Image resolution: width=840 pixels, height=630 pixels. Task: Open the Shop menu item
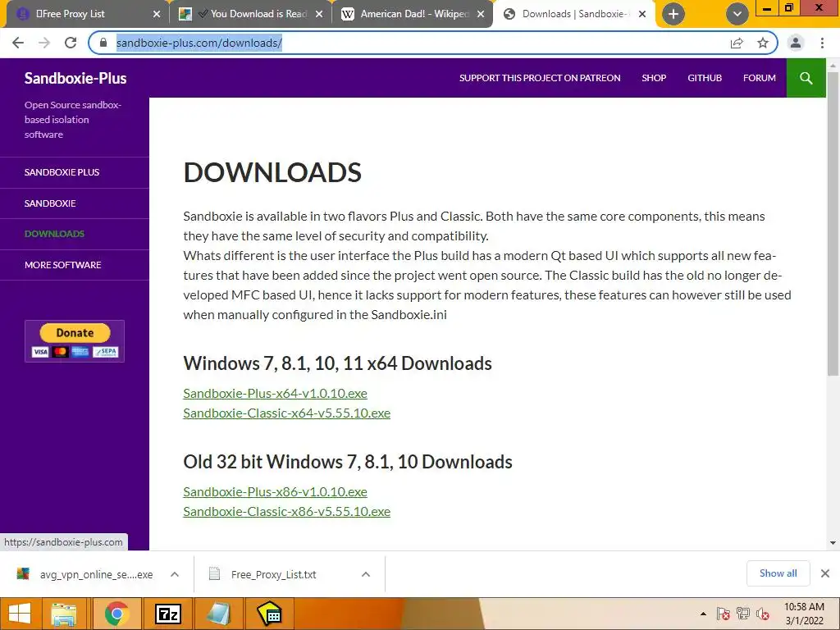click(x=654, y=78)
